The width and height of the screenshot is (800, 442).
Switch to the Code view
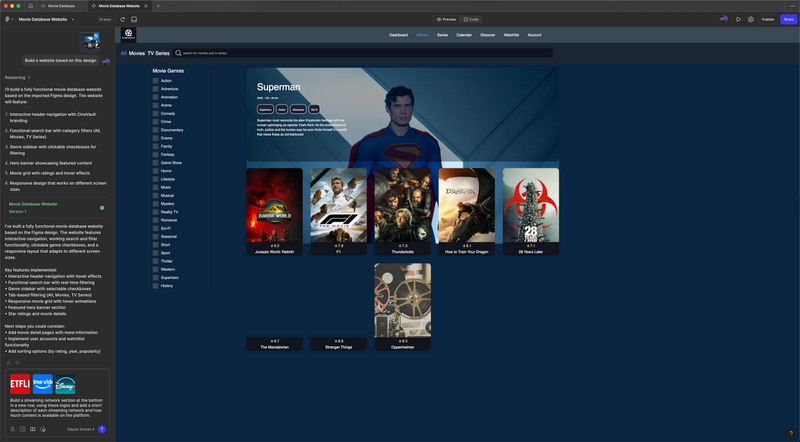471,19
